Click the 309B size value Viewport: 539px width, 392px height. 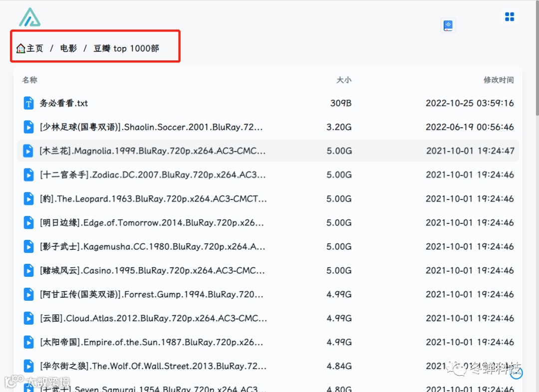(x=341, y=103)
